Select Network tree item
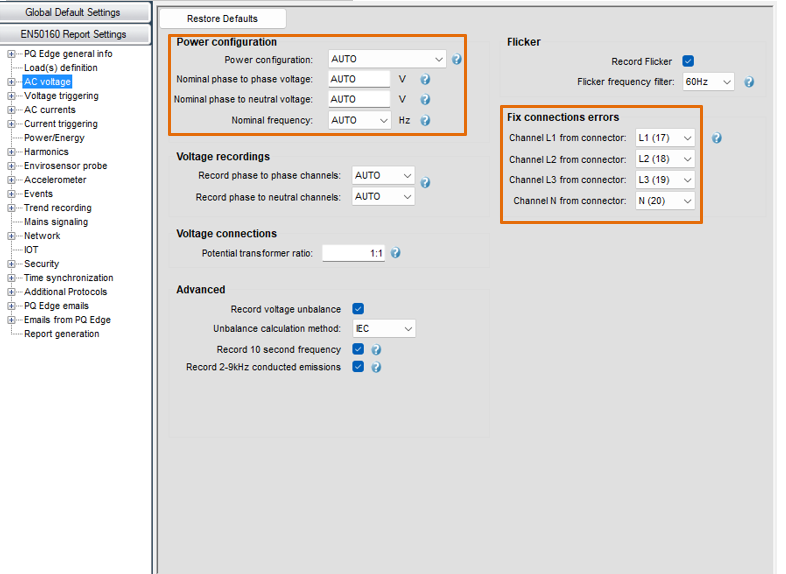 tap(42, 236)
